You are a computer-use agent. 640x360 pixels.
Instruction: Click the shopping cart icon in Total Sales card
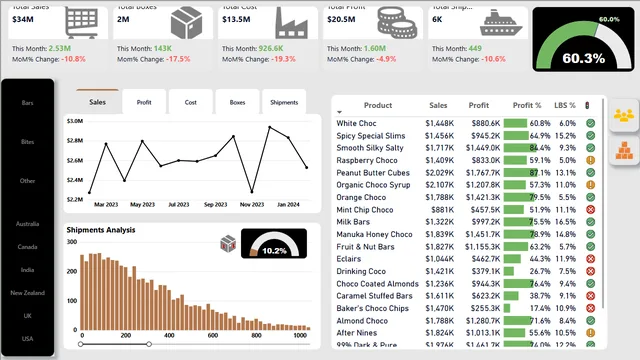pos(82,23)
